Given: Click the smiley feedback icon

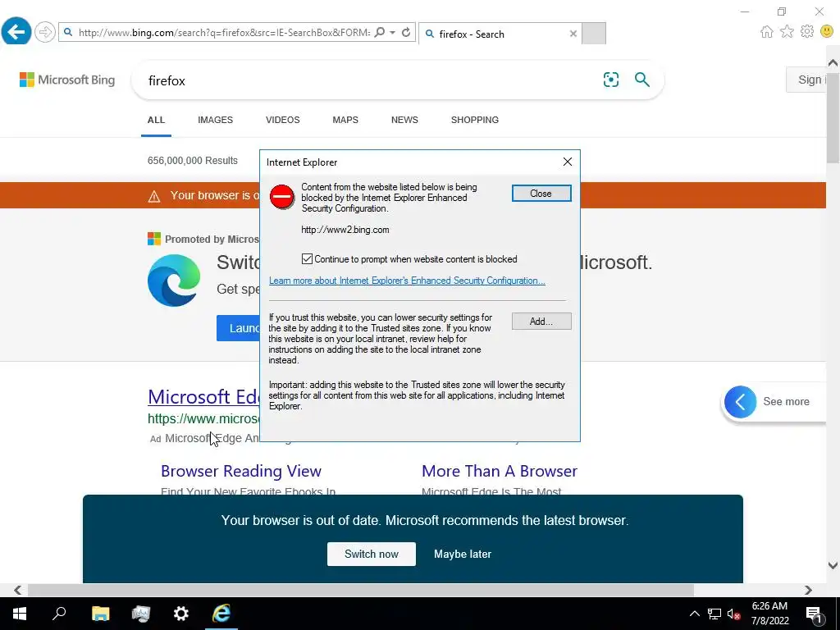Looking at the screenshot, I should point(827,32).
